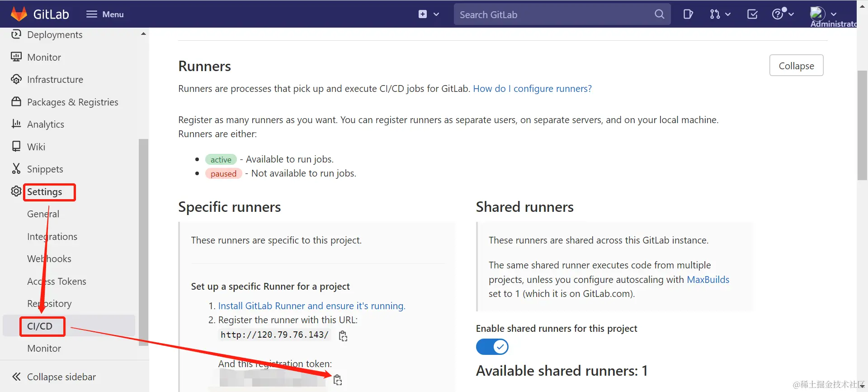This screenshot has width=868, height=392.
Task: Click the Infrastructure cloud-gear icon
Action: 16,79
